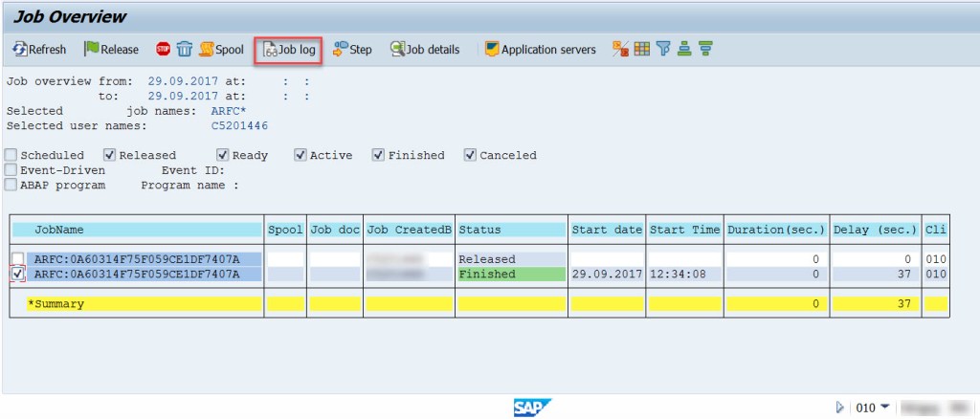Open Job details

[x=425, y=50]
